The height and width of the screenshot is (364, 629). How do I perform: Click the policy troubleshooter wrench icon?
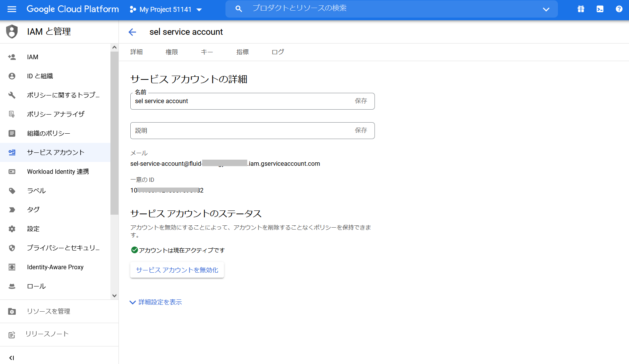pos(12,95)
